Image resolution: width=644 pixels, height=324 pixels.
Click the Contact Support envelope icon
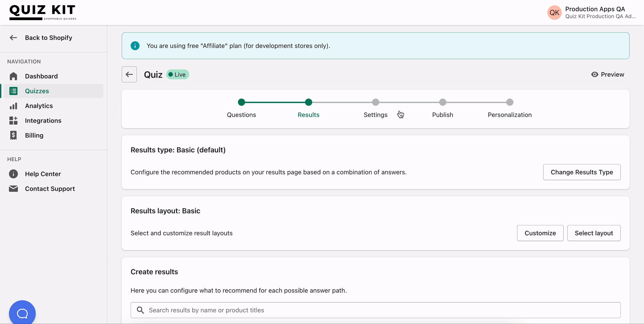[x=13, y=189]
